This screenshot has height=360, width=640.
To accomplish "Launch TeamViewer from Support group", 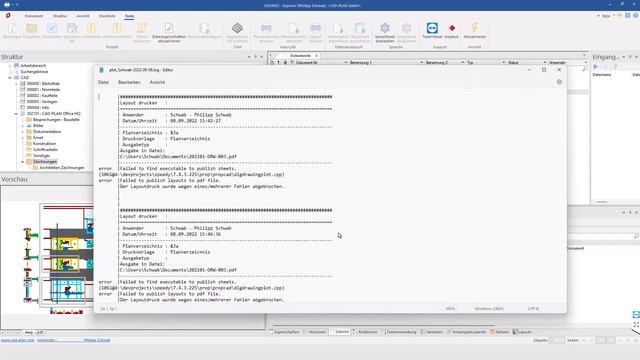I will [x=432, y=31].
